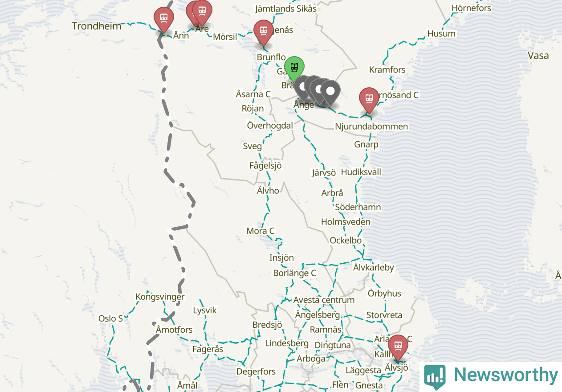The height and width of the screenshot is (392, 562).
Task: Select the Kramfors station label
Action: coord(387,70)
